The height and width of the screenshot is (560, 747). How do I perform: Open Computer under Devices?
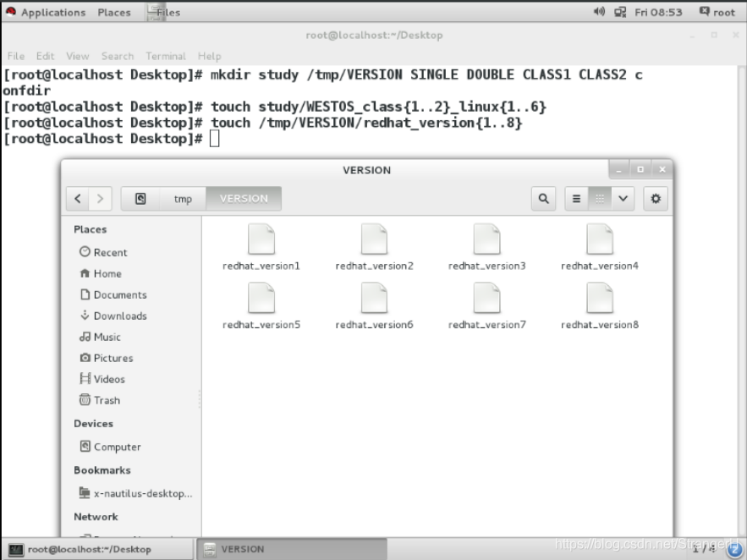(x=111, y=447)
